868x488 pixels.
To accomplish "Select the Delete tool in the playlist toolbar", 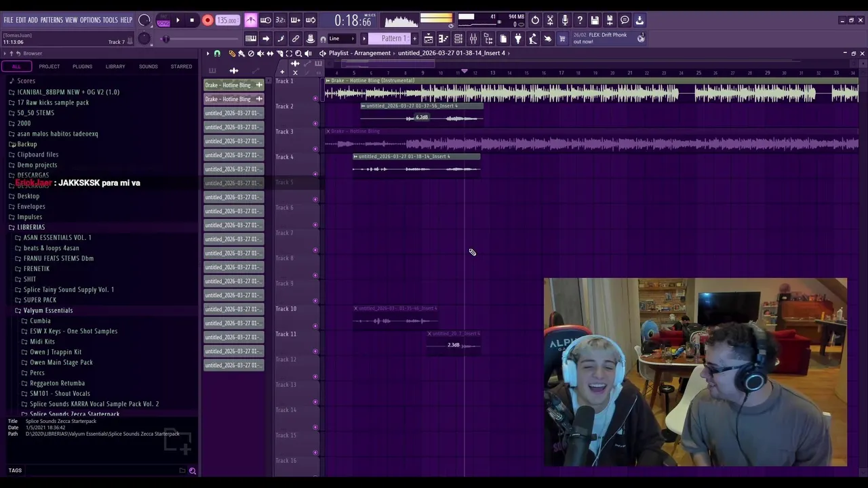I will click(251, 54).
